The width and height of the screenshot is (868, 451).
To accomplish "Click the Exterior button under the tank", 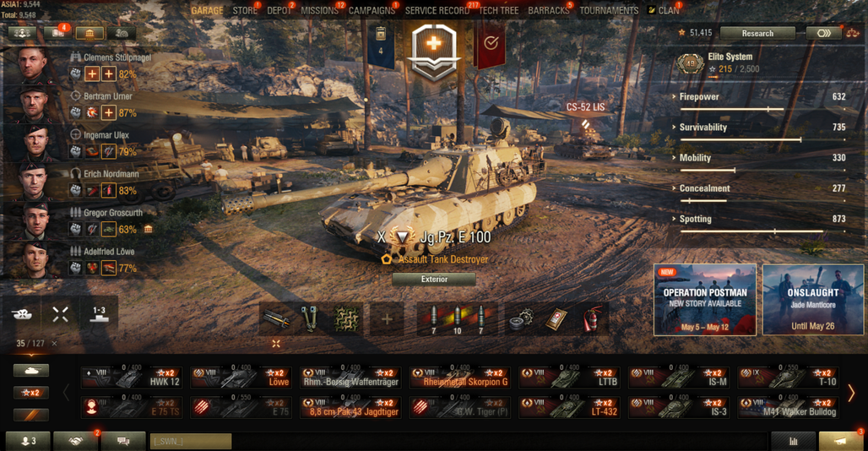I will pyautogui.click(x=434, y=280).
